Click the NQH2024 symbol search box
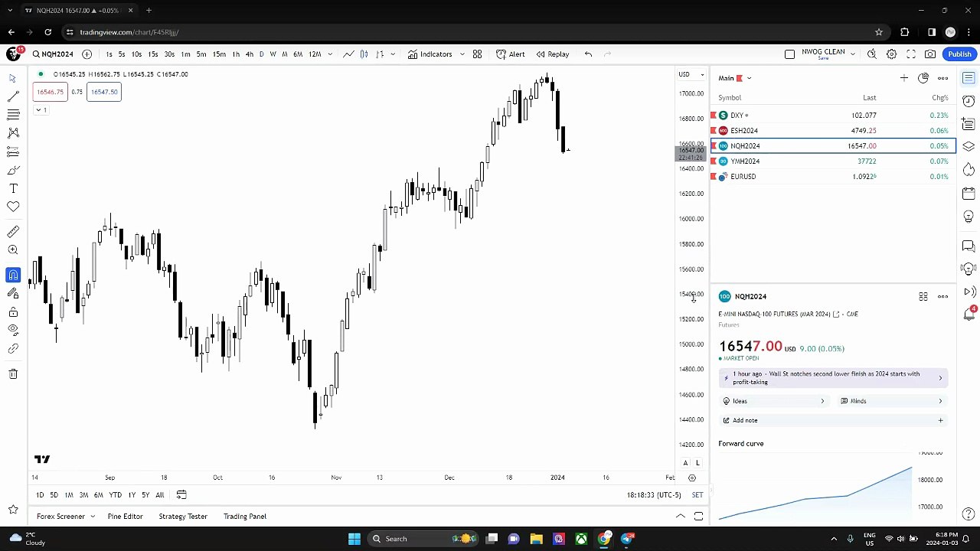Viewport: 980px width, 551px height. [53, 54]
